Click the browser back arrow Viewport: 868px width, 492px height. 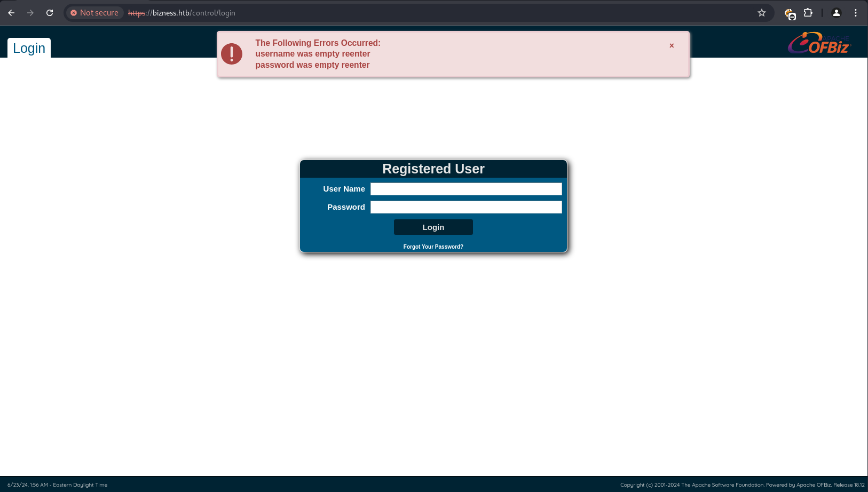pyautogui.click(x=11, y=13)
